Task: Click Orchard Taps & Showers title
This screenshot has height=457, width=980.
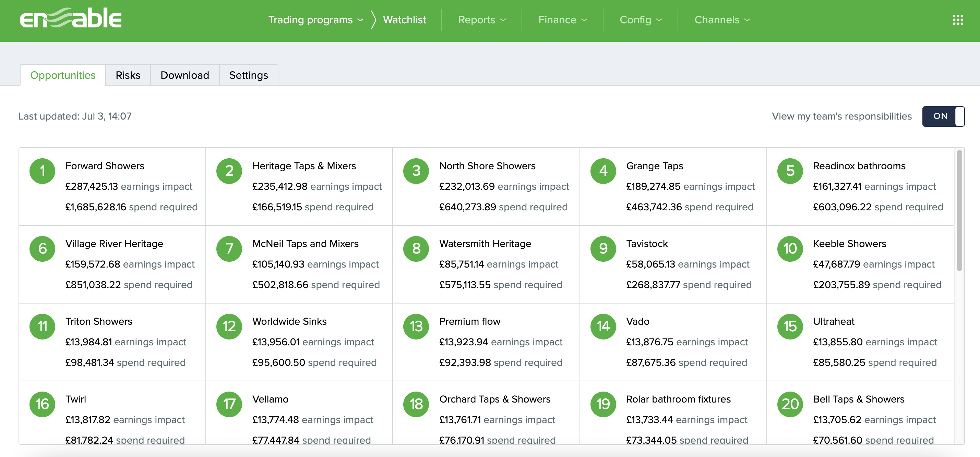Action: click(x=495, y=399)
